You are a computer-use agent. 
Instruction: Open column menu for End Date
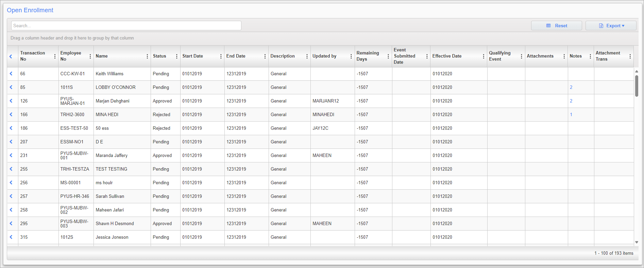click(265, 56)
